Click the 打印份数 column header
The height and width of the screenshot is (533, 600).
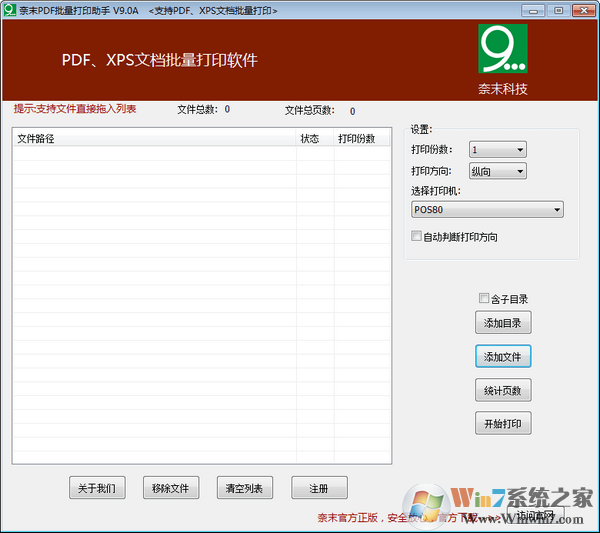click(362, 138)
